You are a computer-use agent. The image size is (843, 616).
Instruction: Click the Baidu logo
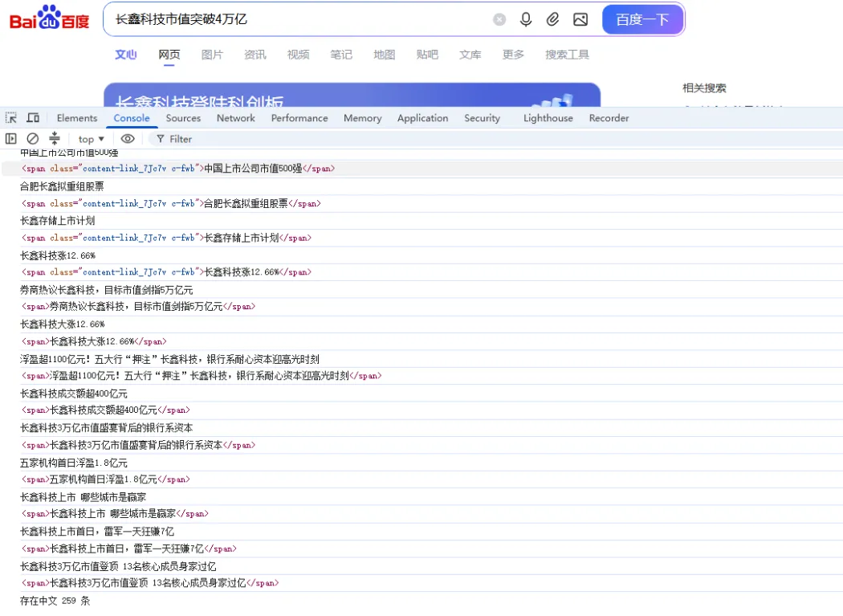click(x=50, y=18)
